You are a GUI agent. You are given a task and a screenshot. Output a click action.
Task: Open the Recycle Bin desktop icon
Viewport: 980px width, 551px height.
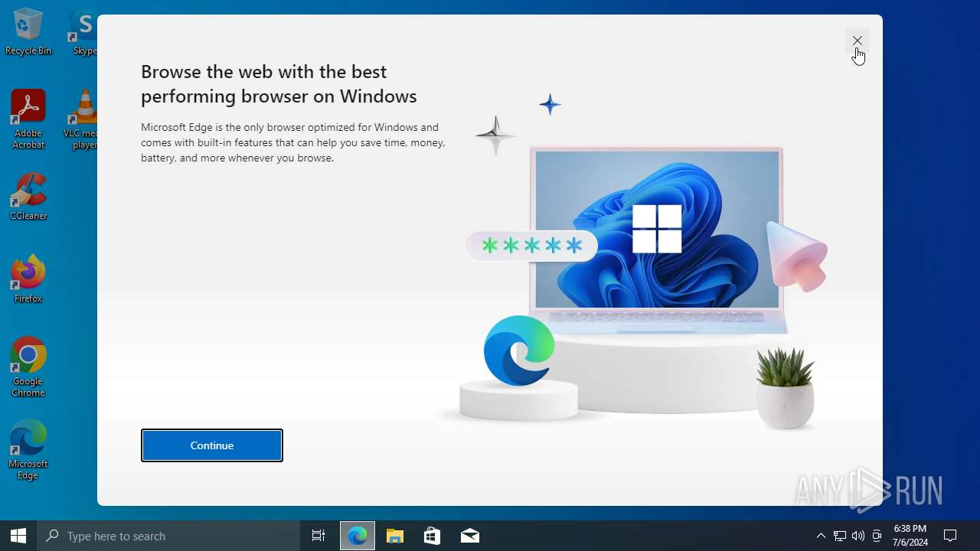28,32
